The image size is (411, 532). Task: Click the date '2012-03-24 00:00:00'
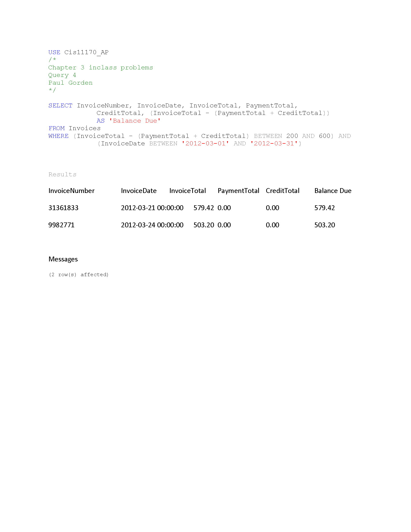[152, 225]
